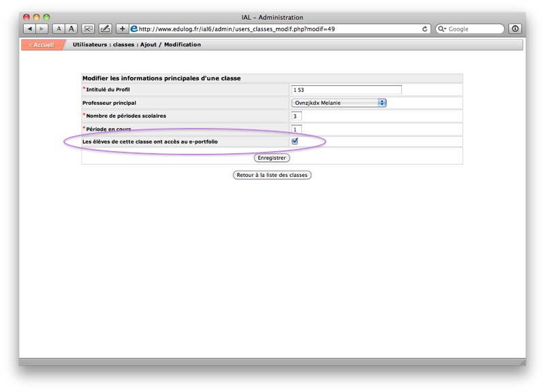Click the Intitulé du Profil text field

pyautogui.click(x=346, y=90)
